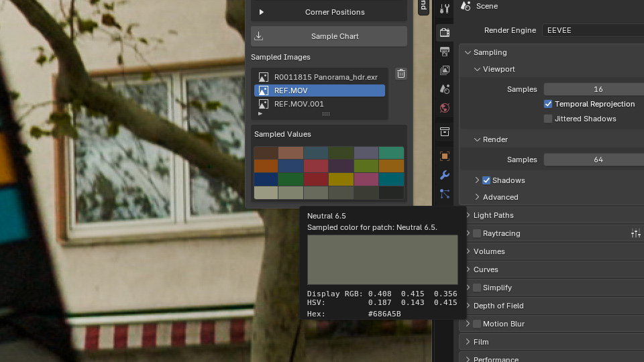Click the Raytracing presets icon
Image resolution: width=644 pixels, height=362 pixels.
[635, 233]
